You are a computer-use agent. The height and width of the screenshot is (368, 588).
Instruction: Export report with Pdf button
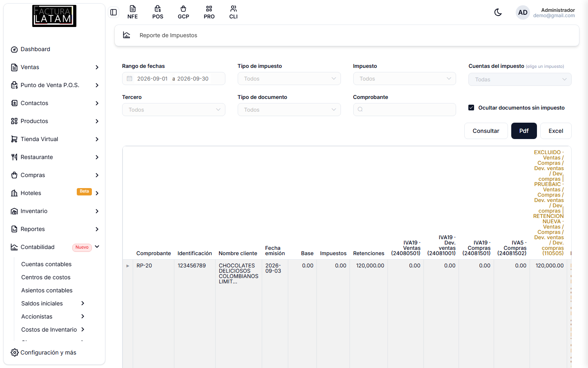coord(524,131)
